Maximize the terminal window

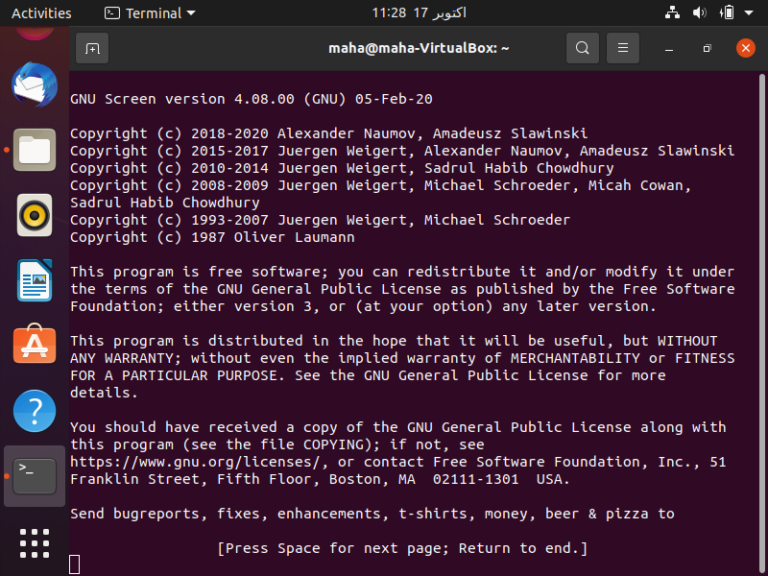point(707,48)
